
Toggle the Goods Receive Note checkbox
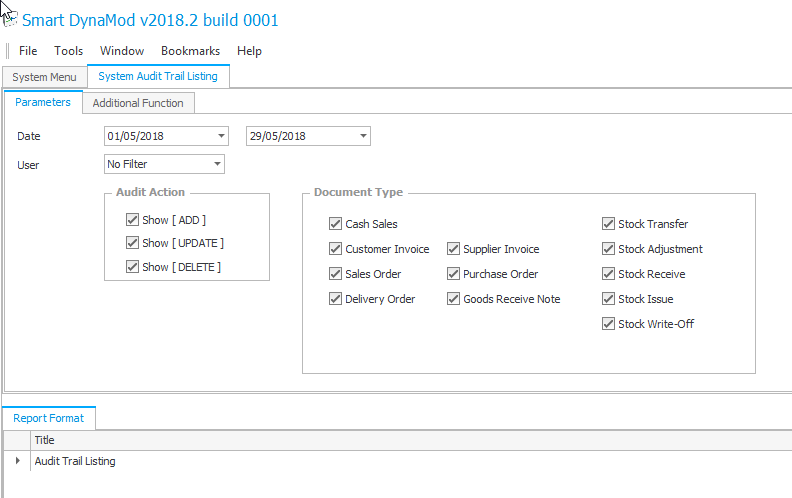point(454,299)
